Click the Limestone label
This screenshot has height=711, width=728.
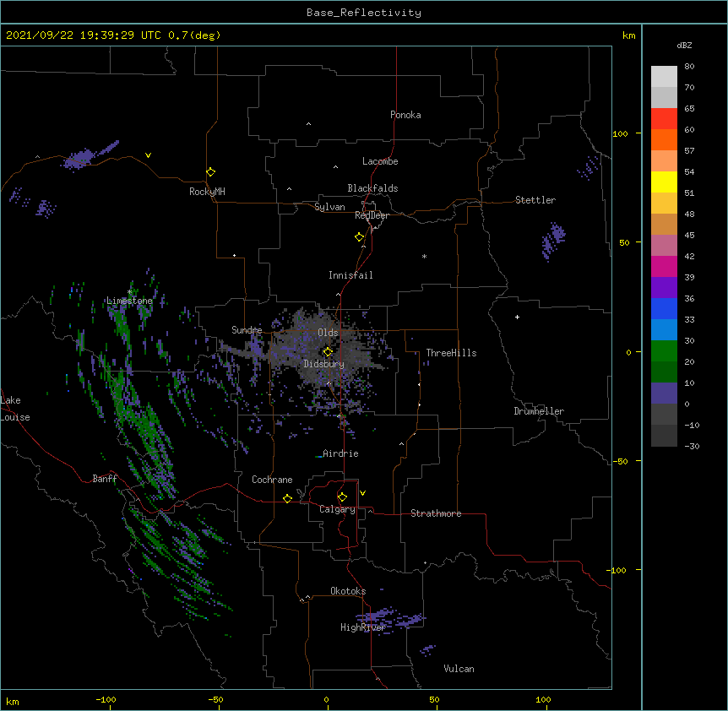[x=129, y=301]
